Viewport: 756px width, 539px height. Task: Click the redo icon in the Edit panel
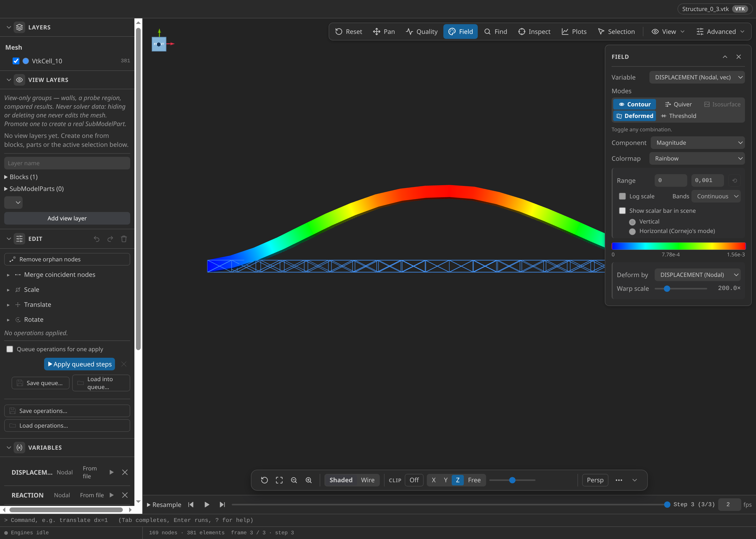(111, 239)
